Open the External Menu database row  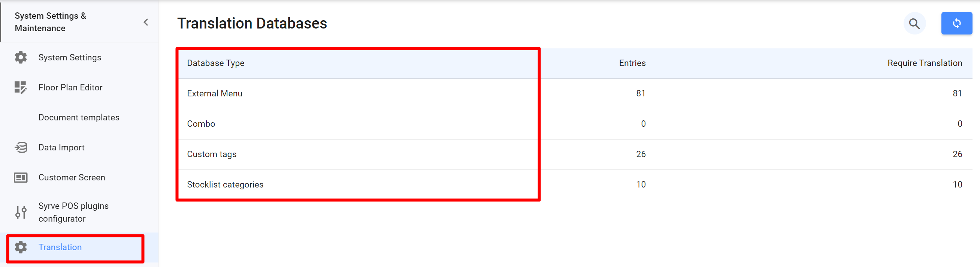point(215,93)
